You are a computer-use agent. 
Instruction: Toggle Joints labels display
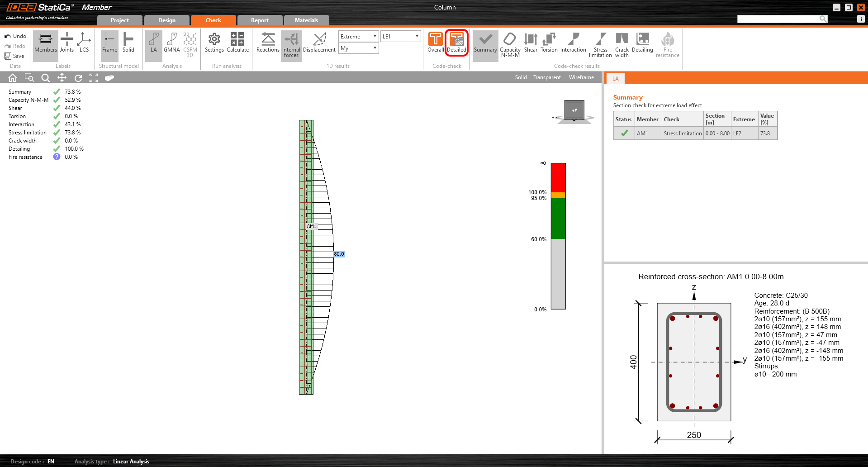click(67, 43)
